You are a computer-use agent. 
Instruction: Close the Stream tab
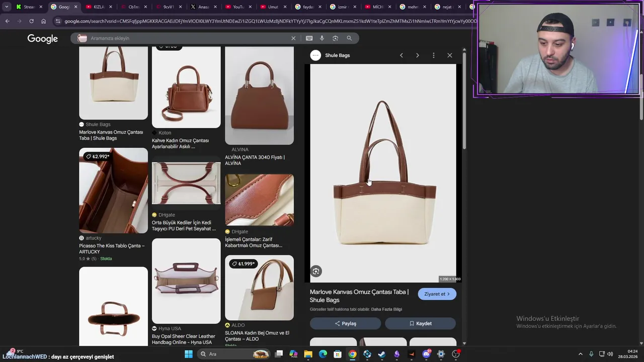point(41,7)
